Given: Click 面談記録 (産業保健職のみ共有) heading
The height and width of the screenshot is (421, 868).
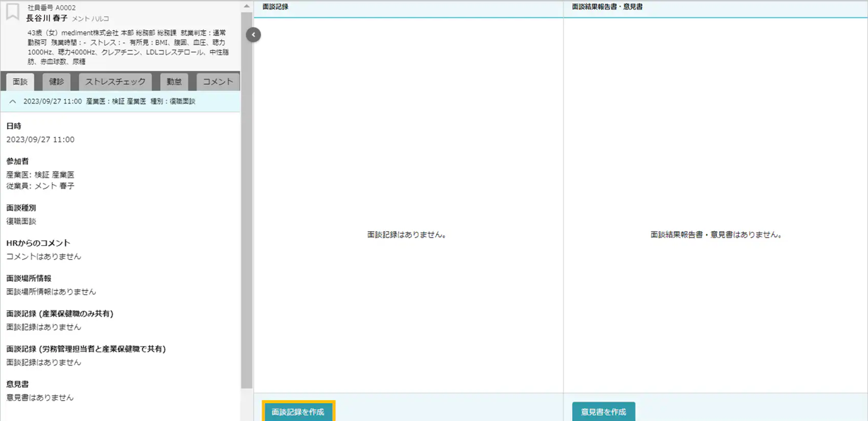Looking at the screenshot, I should point(60,314).
